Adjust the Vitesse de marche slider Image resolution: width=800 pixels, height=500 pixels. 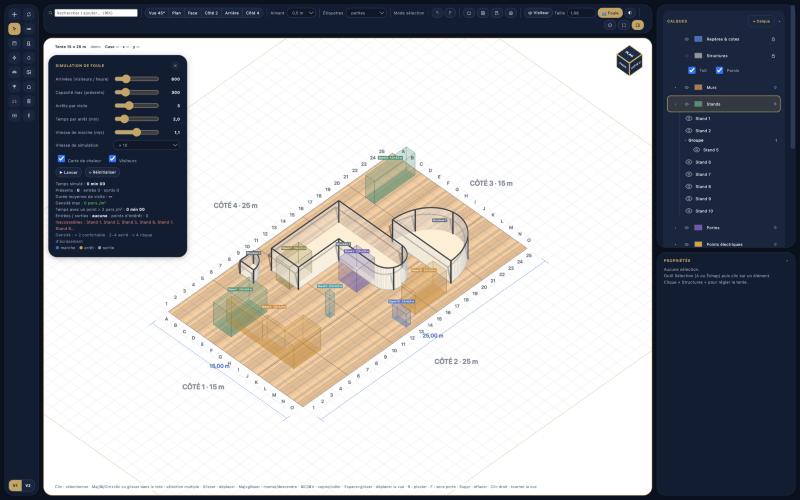[137, 132]
